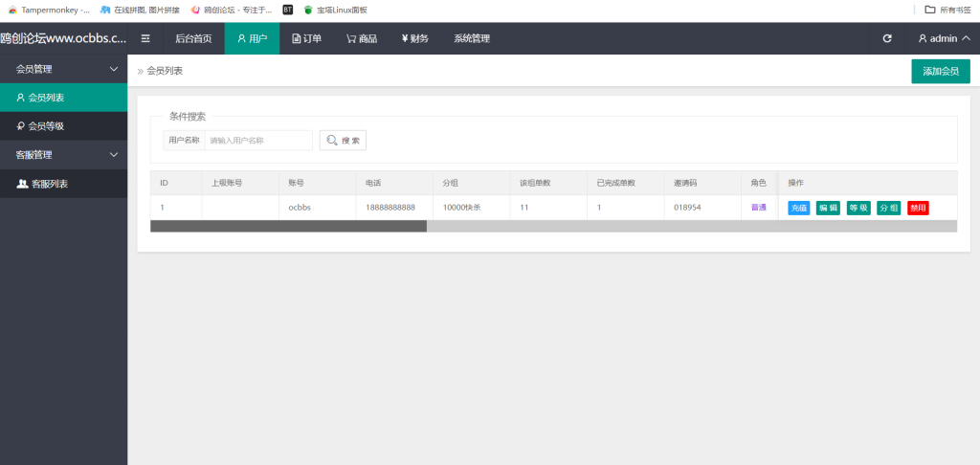Open the admin account dropdown
The image size is (980, 465).
point(944,38)
